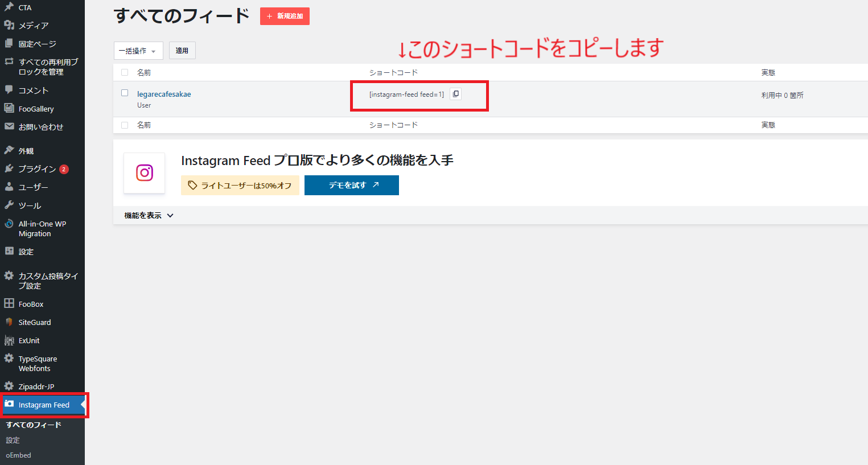
Task: Open the legarecafesakae feed link
Action: (164, 94)
